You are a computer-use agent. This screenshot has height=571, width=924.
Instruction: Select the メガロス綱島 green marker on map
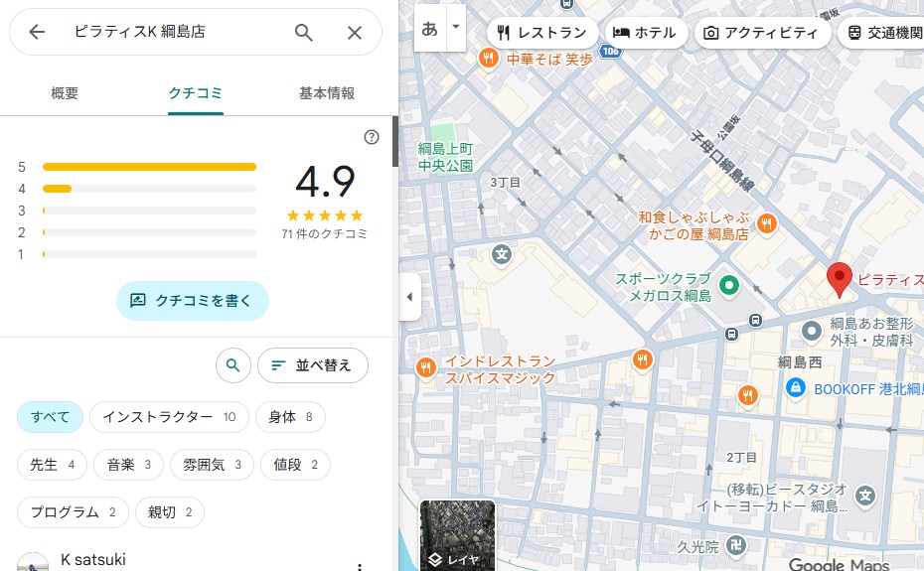click(730, 285)
